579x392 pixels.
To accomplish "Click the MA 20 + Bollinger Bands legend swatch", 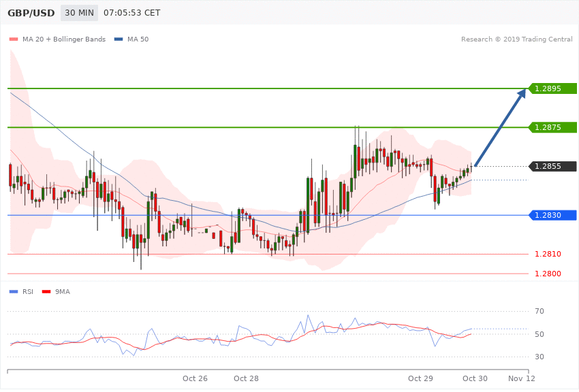I will pyautogui.click(x=14, y=39).
